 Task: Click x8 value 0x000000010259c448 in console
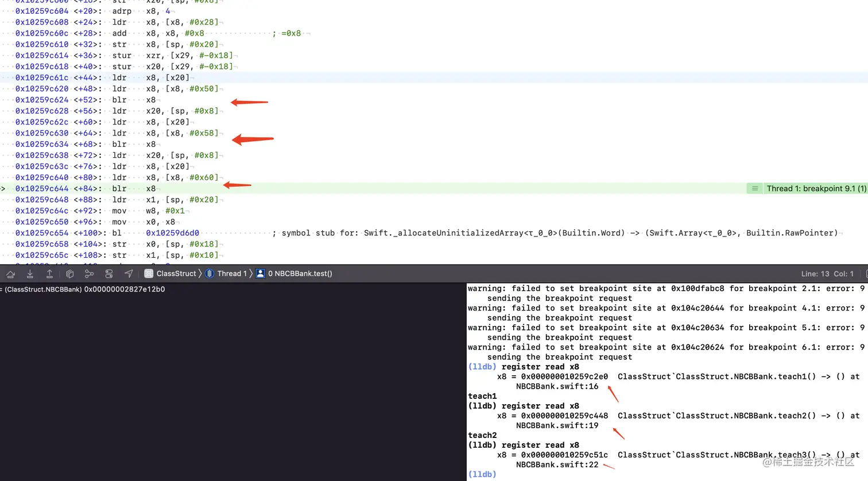(x=564, y=416)
